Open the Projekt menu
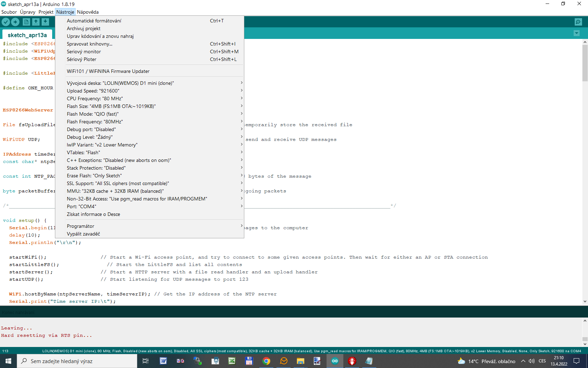Viewport: 588px width, 368px height. 46,12
